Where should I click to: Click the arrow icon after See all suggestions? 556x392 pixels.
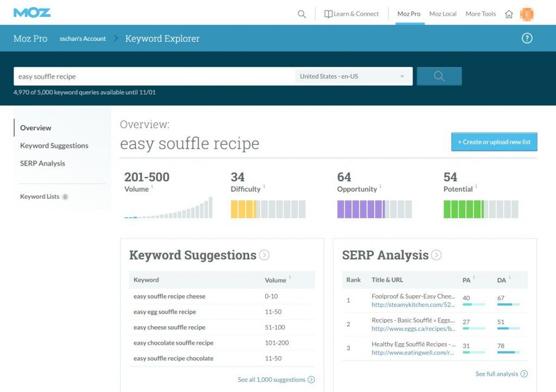click(x=311, y=380)
